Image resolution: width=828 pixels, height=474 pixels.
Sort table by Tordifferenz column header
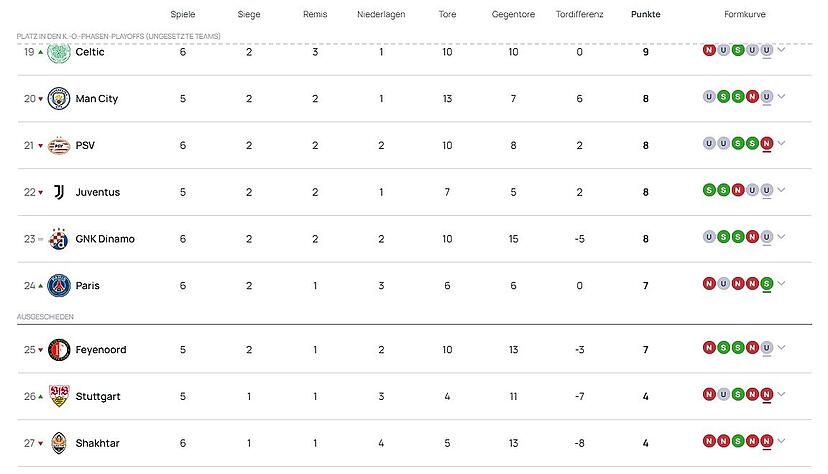[x=579, y=14]
